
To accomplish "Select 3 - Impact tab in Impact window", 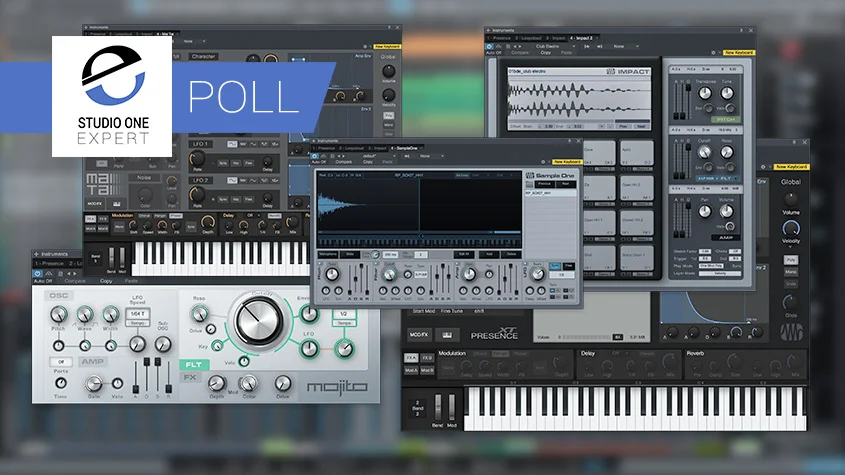I will coord(557,38).
